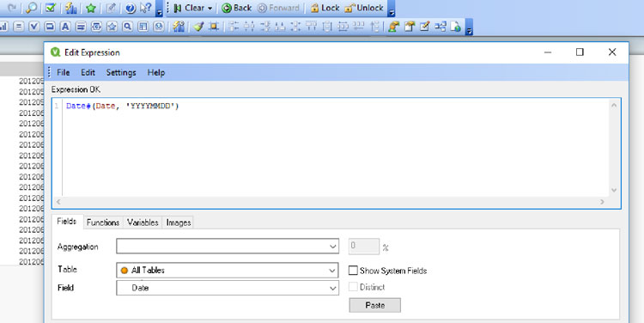Viewport: 644px width, 323px height.
Task: Maximize the Edit Expression window
Action: 580,52
